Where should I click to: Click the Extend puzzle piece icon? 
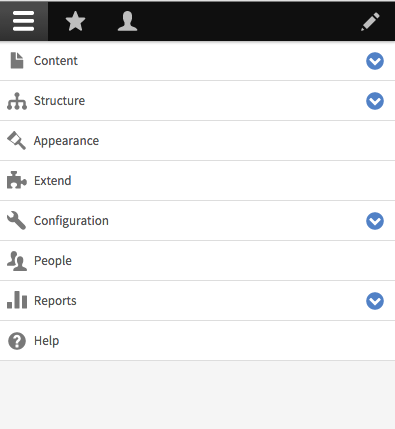(x=17, y=180)
